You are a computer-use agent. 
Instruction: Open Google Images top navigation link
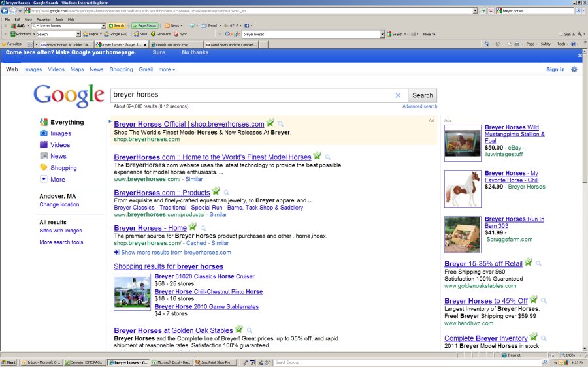tap(33, 69)
